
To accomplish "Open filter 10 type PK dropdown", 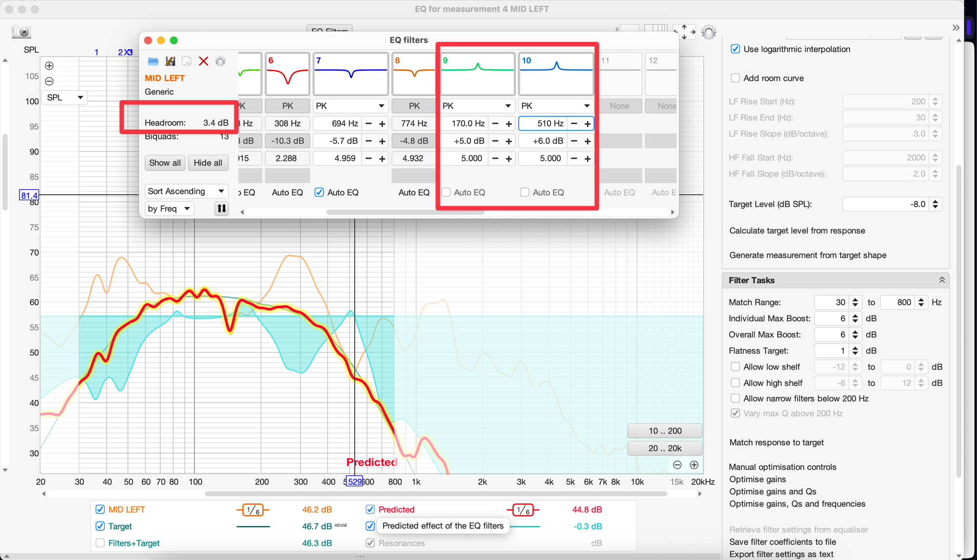I will (x=555, y=106).
